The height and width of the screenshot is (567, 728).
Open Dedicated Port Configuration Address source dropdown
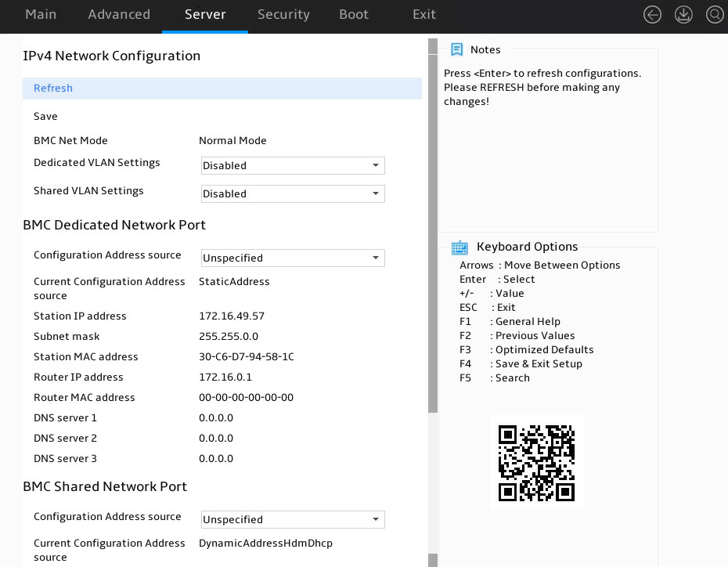[x=293, y=258]
